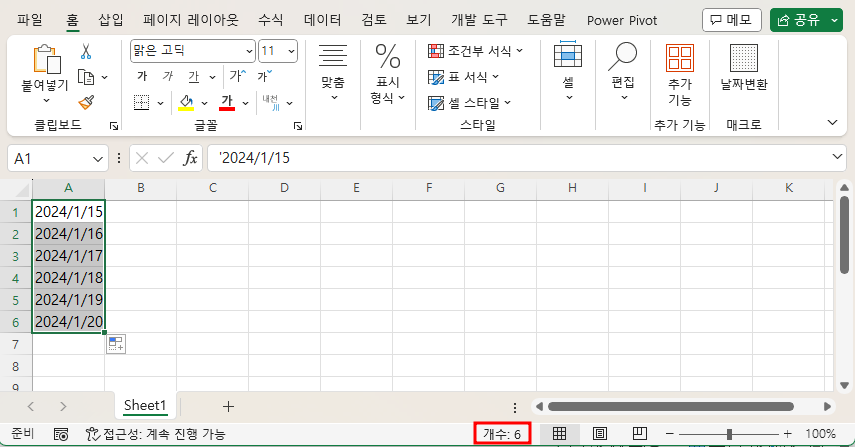Click the Cut scissors icon

tap(86, 51)
